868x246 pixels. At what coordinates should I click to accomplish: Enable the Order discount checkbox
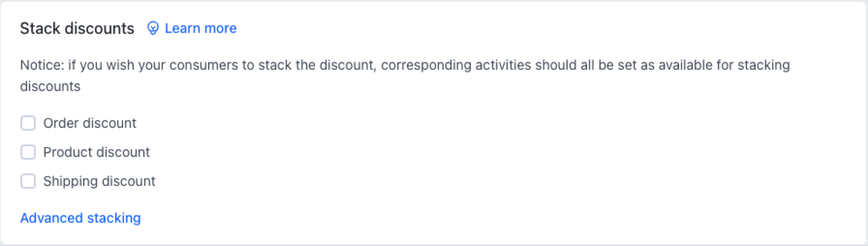[28, 123]
